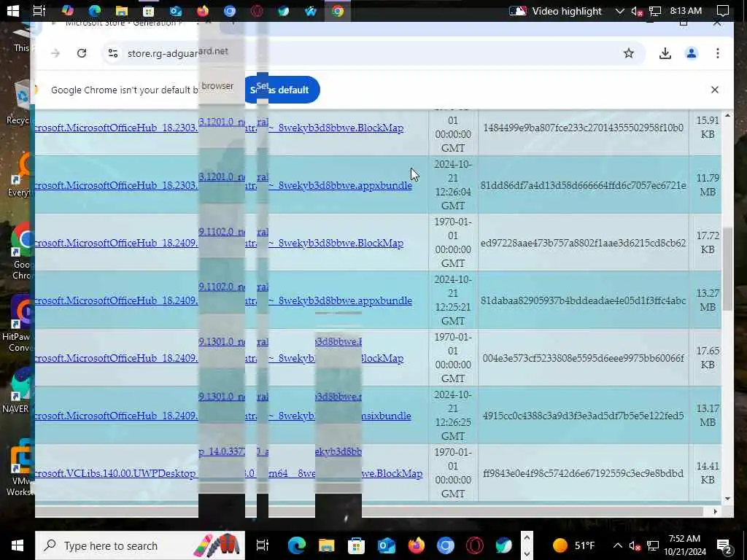Click the 8:13 AM clock
The width and height of the screenshot is (747, 560).
686,10
